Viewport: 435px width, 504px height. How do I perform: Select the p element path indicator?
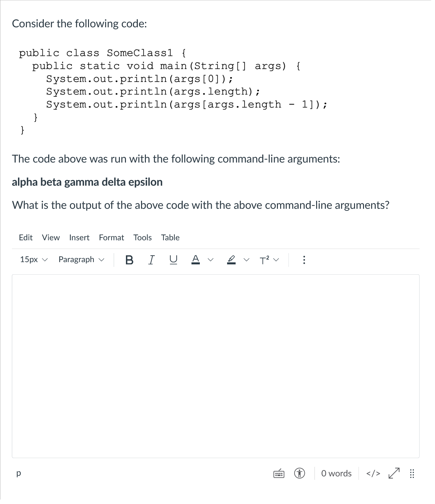pyautogui.click(x=18, y=473)
